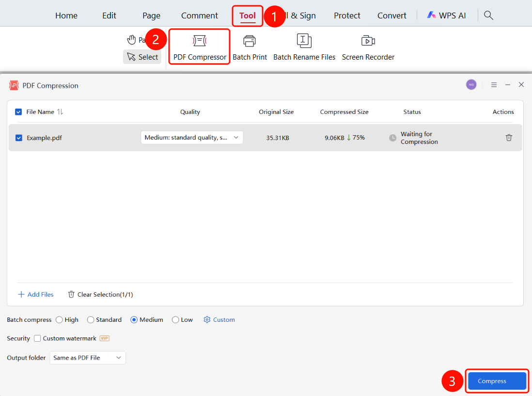Start the Screen Recorder tool

point(368,48)
